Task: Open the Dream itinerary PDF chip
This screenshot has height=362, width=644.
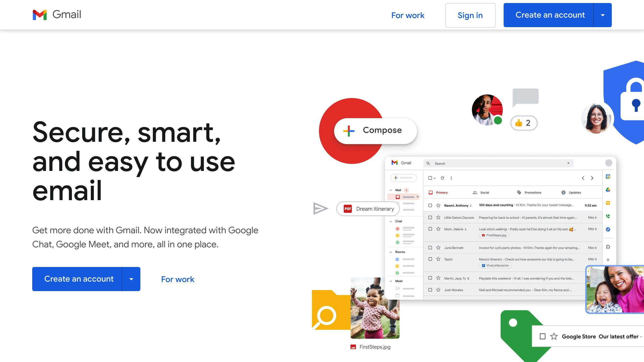Action: pyautogui.click(x=368, y=209)
